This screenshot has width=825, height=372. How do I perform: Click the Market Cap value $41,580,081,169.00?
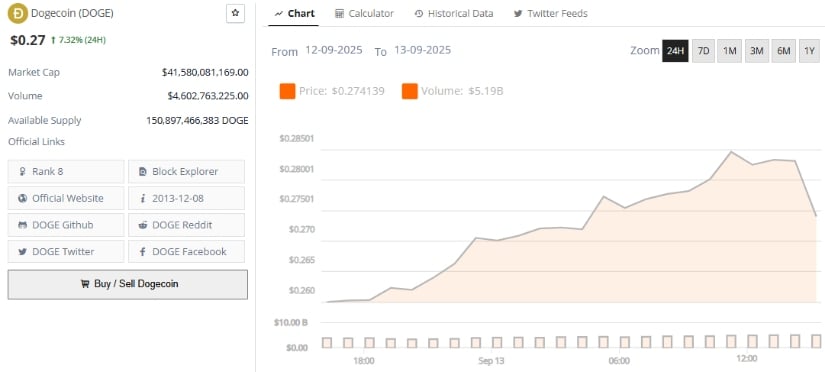click(205, 73)
